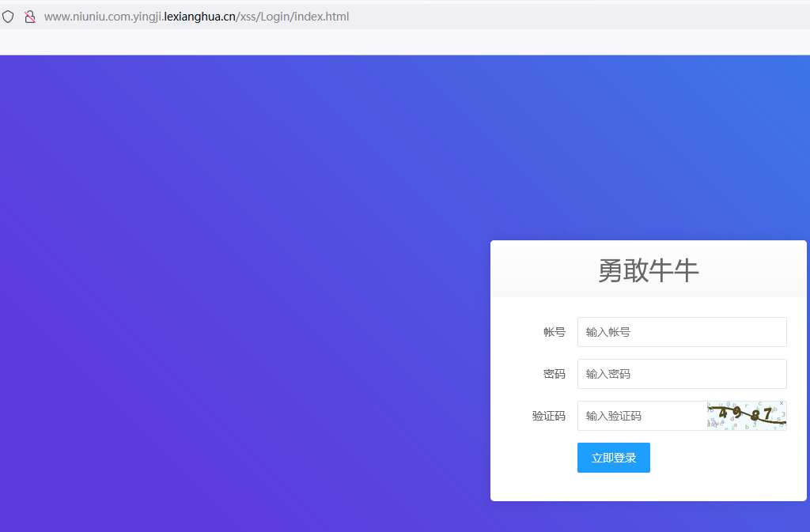Image resolution: width=810 pixels, height=532 pixels.
Task: Click the tracking protection shield icon
Action: pos(9,17)
